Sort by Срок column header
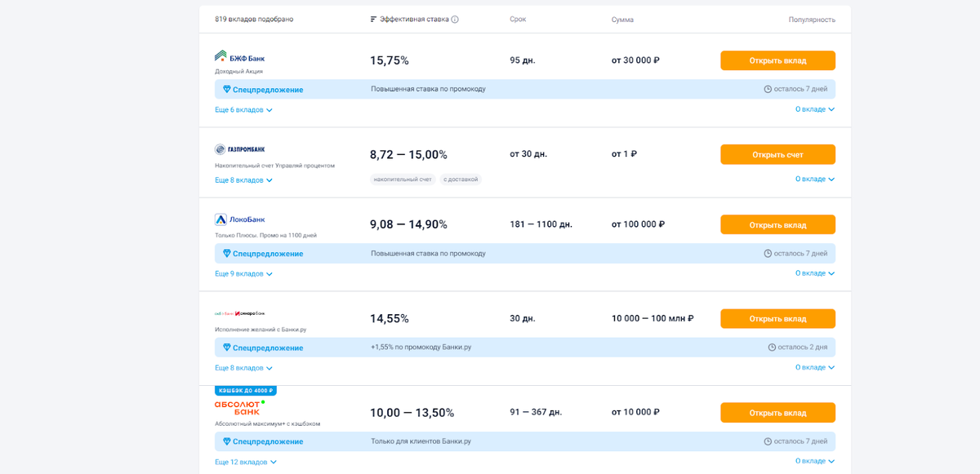This screenshot has height=474, width=980. [x=518, y=20]
